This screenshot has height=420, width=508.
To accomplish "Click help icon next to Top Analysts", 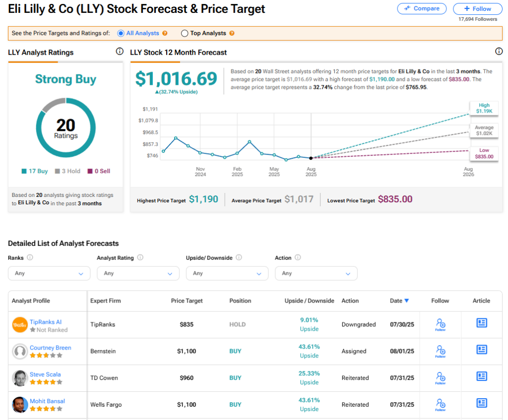I will click(232, 33).
